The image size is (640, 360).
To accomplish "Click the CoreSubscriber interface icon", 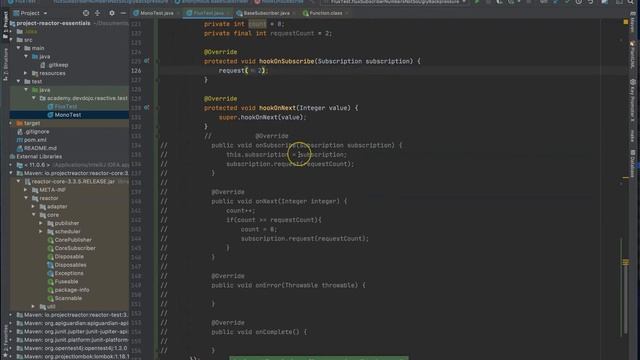I will 51,248.
